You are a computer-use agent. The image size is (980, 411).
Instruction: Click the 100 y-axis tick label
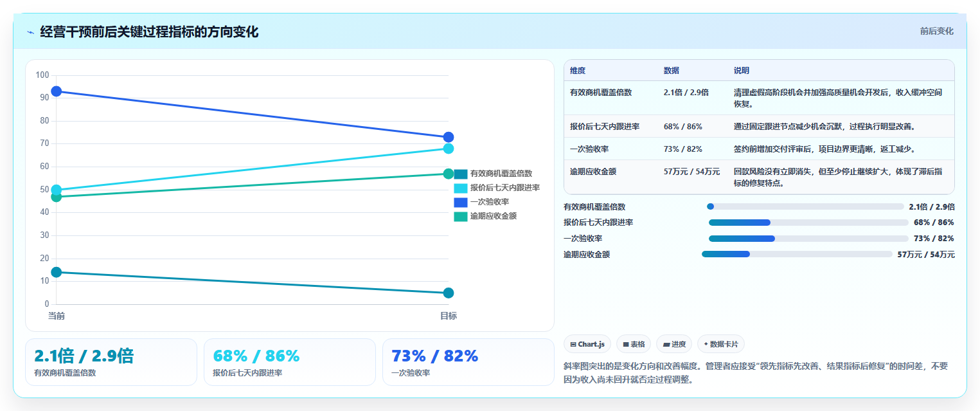(x=42, y=75)
